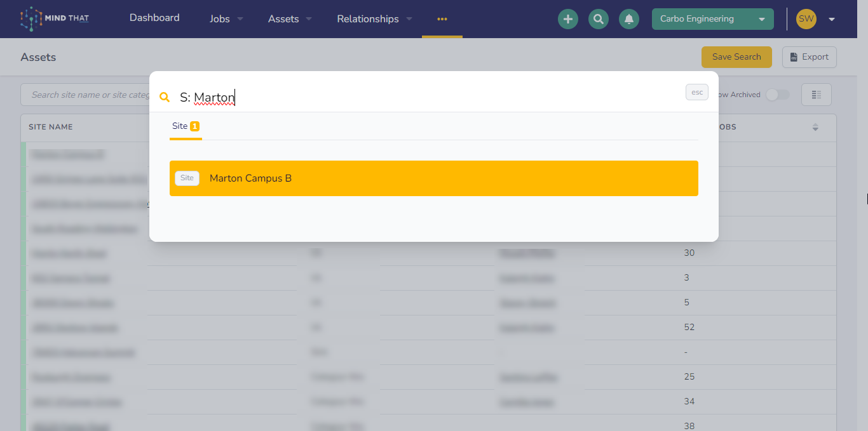Open the three-dot more menu
Screen dimensions: 868x431
442,19
